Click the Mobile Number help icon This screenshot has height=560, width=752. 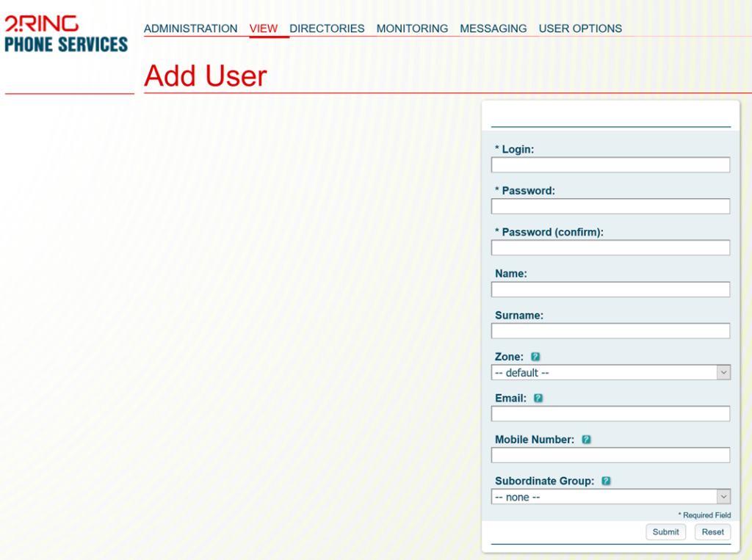click(586, 440)
